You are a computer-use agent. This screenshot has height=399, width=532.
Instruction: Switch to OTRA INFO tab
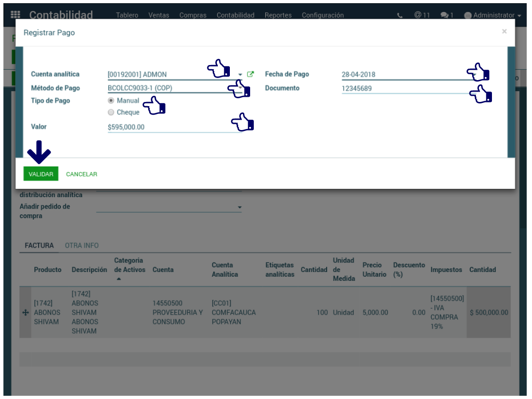tap(82, 246)
